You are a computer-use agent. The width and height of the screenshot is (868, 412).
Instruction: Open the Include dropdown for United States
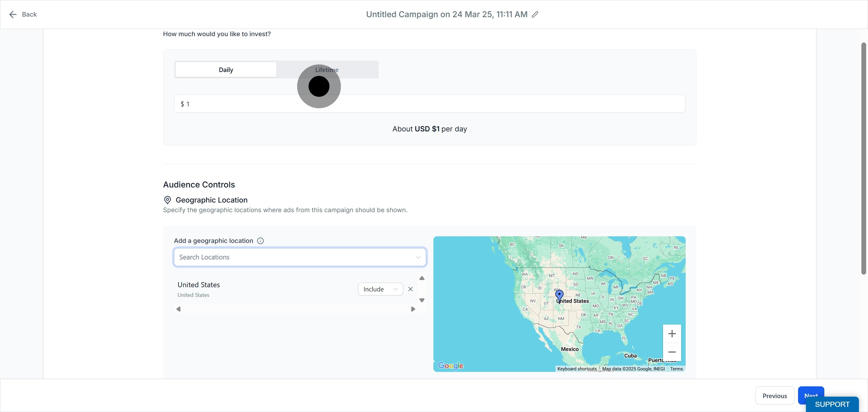pyautogui.click(x=380, y=289)
